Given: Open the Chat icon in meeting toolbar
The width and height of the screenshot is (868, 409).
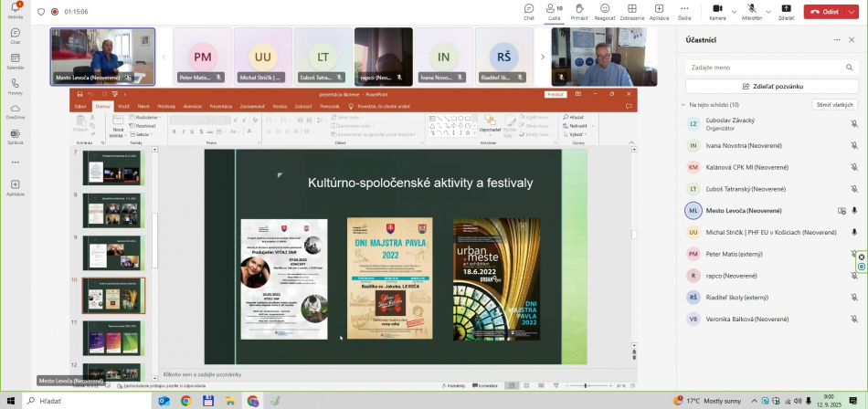Looking at the screenshot, I should [529, 10].
